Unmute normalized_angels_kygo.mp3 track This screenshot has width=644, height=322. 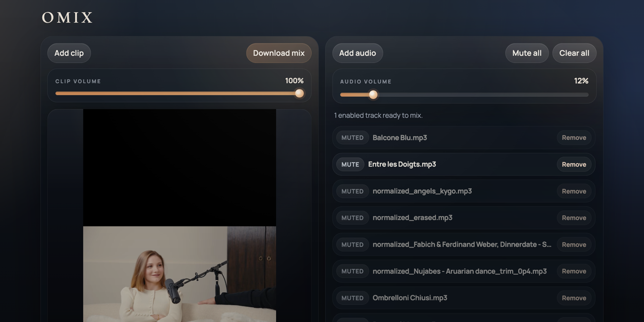352,191
